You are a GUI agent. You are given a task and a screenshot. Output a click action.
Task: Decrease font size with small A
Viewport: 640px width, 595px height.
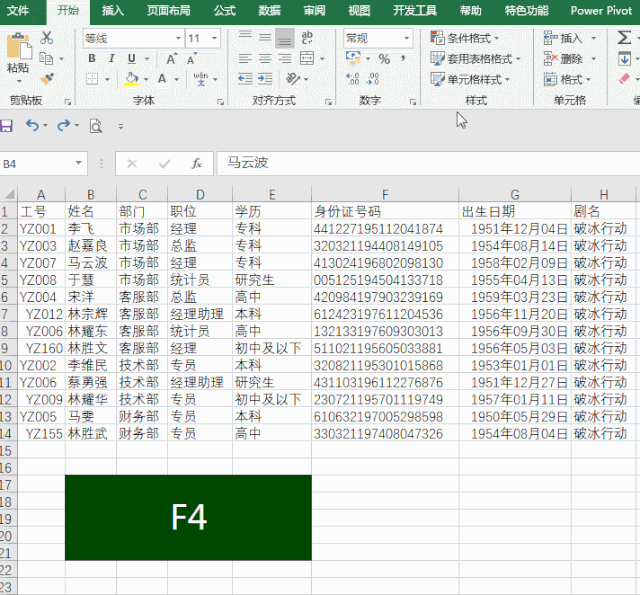[x=191, y=59]
